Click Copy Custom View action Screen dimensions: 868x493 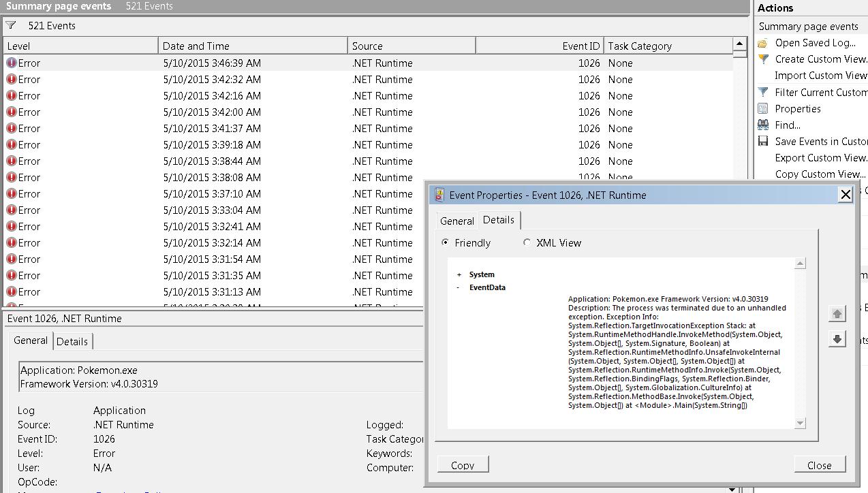coord(820,174)
